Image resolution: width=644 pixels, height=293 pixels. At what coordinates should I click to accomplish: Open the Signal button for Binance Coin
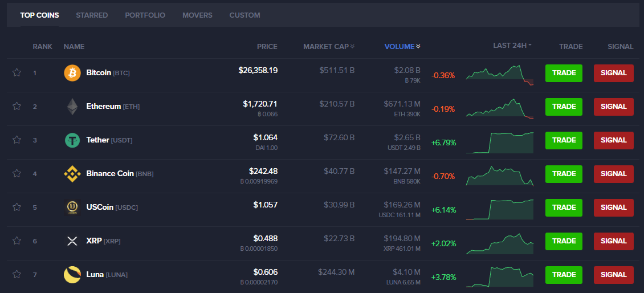pyautogui.click(x=614, y=174)
